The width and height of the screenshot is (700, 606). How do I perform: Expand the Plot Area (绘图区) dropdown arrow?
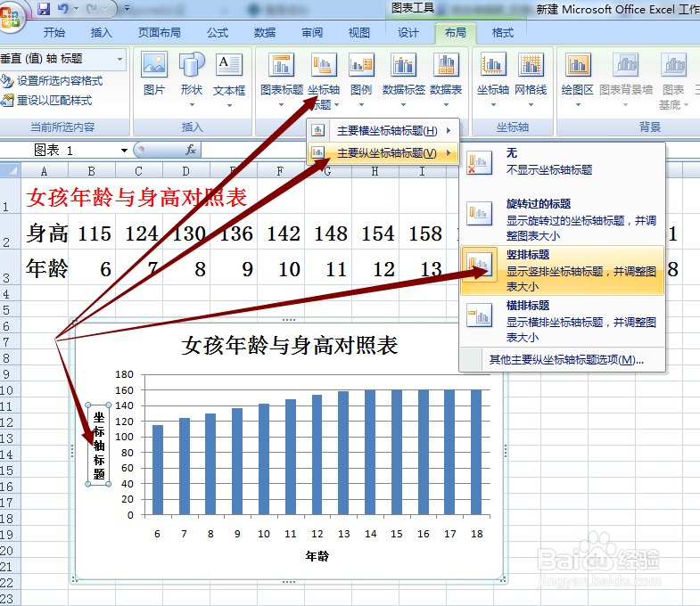(578, 105)
